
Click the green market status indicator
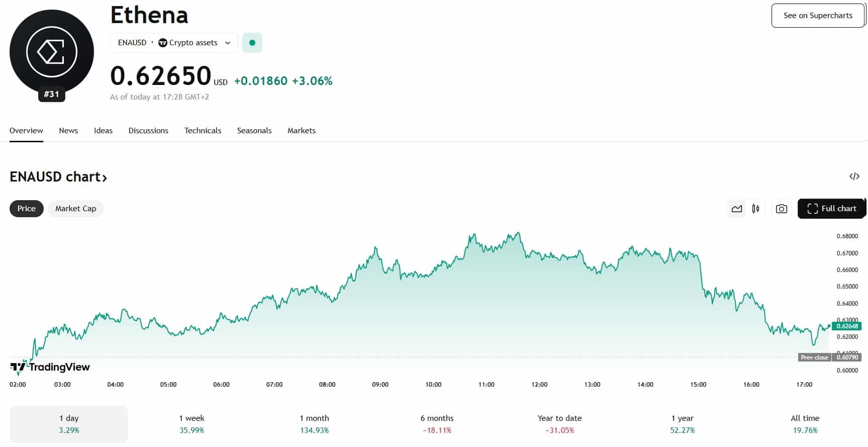(x=252, y=43)
